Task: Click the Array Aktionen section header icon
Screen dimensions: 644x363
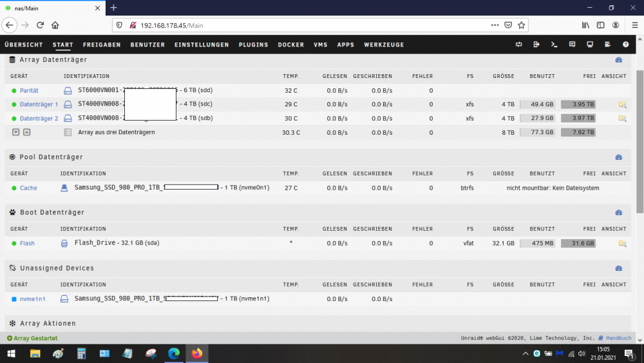Action: (12, 324)
